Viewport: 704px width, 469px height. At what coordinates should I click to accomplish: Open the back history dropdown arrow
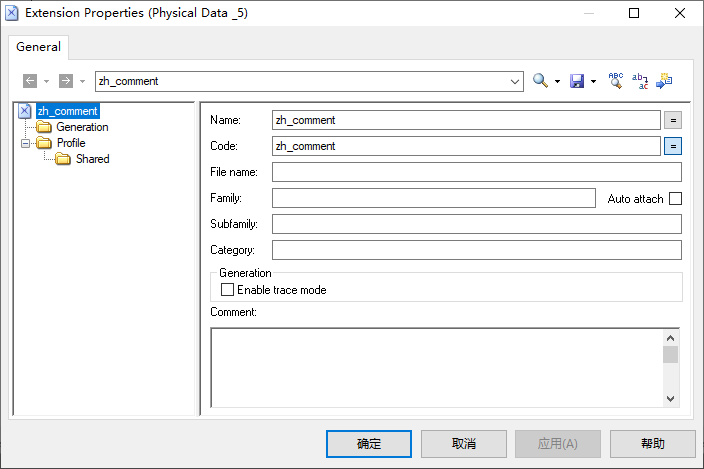click(47, 82)
